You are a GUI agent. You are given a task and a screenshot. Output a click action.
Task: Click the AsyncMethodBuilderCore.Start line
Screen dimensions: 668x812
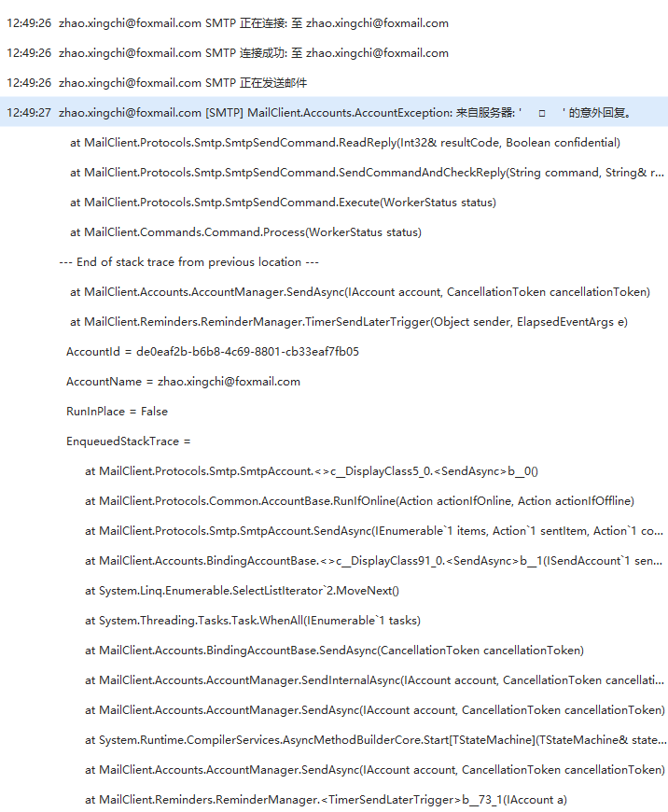click(x=375, y=740)
